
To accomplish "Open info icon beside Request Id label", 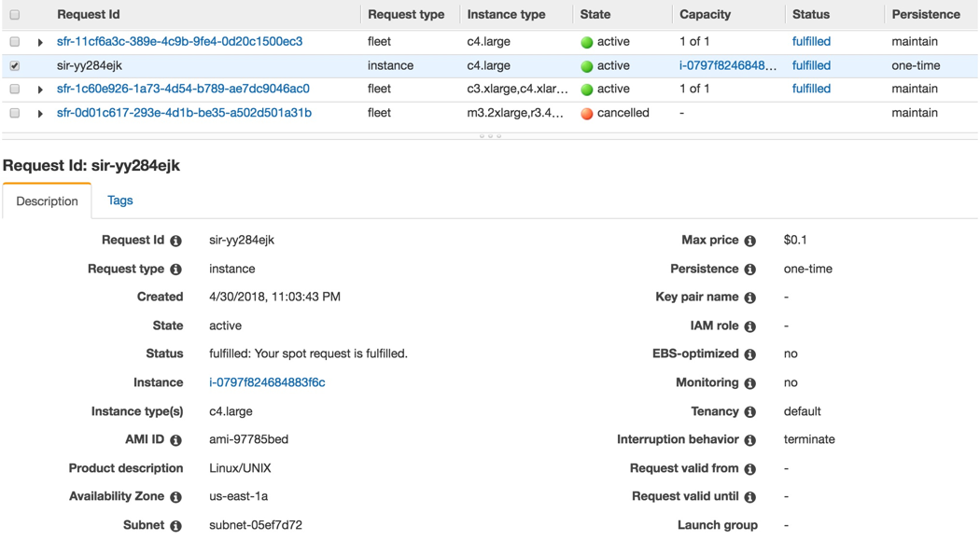I will (x=176, y=241).
